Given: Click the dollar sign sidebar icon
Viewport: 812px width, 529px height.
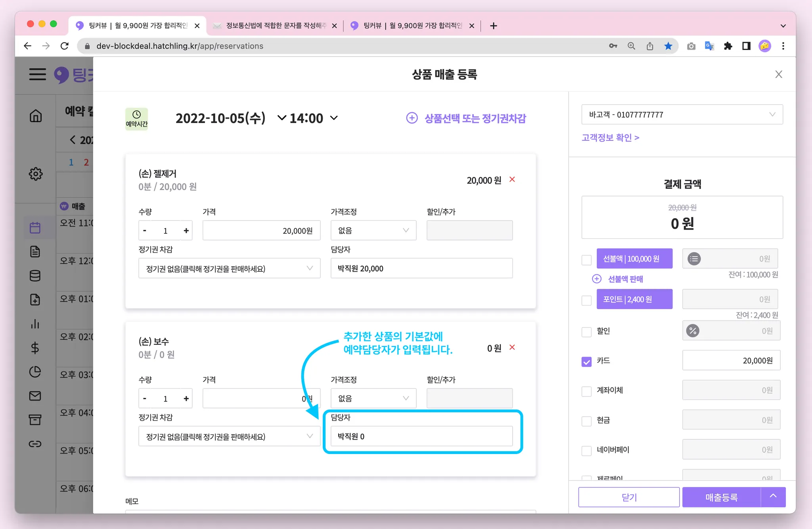Looking at the screenshot, I should coord(35,348).
